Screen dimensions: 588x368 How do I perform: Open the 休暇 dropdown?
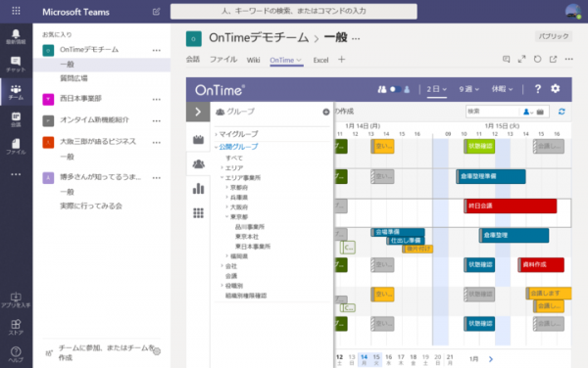(x=502, y=89)
